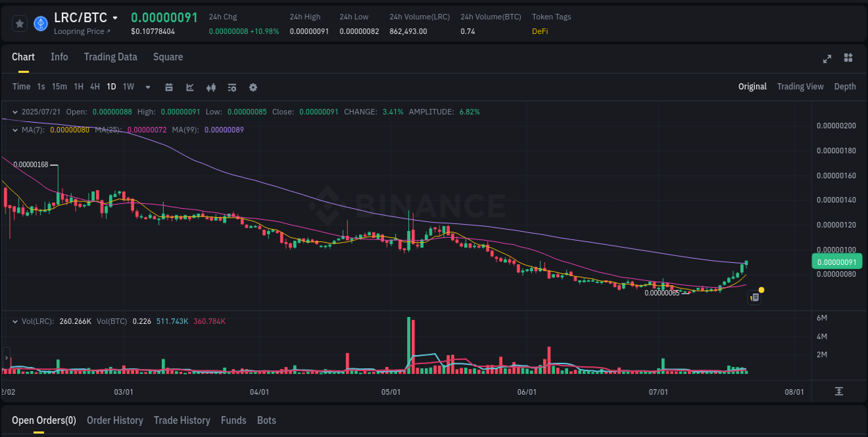Screen dimensions: 868x437
Task: Open the chart display settings list icon
Action: 232,87
